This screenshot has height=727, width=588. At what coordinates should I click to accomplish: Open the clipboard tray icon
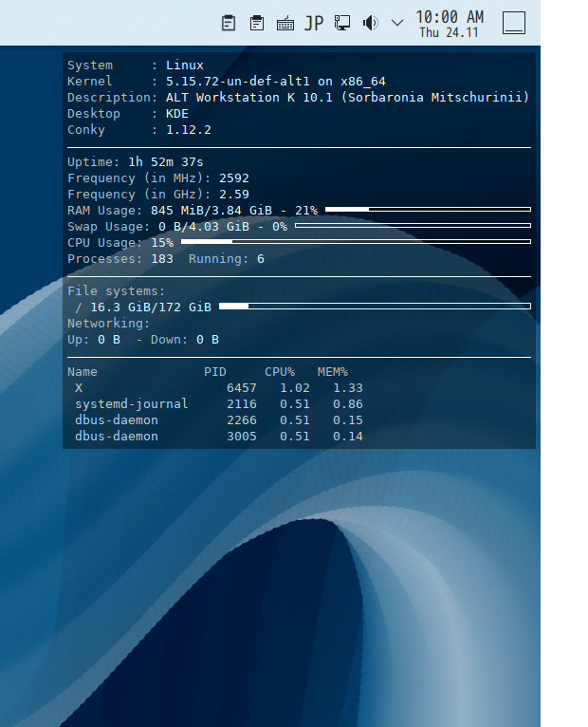click(229, 23)
